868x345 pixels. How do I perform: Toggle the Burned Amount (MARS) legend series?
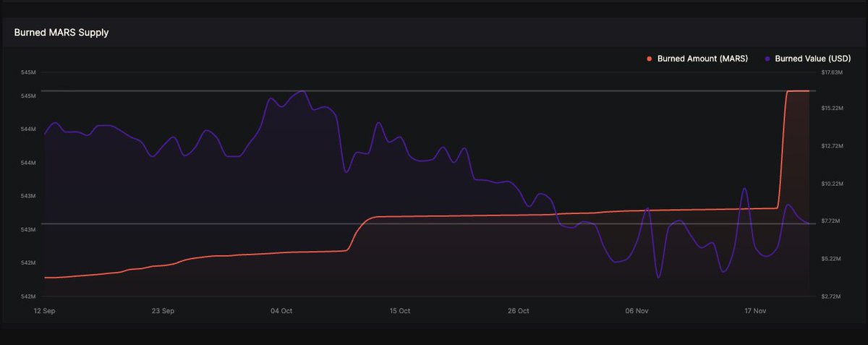click(697, 59)
